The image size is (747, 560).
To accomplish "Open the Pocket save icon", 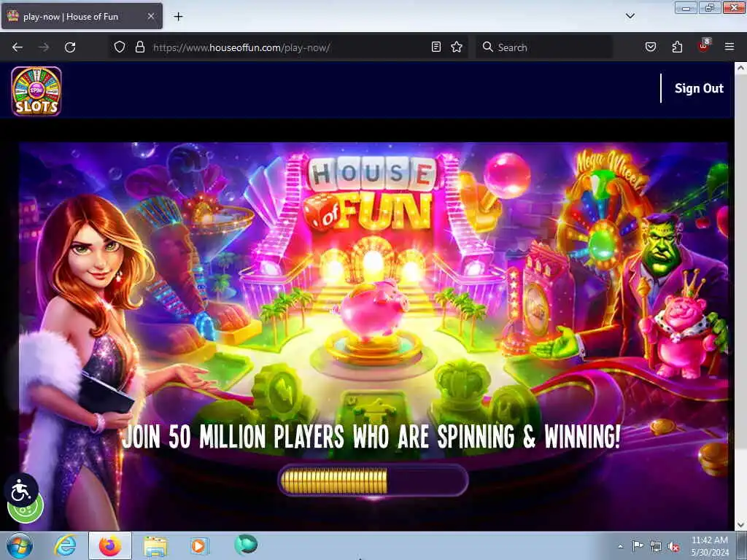I will [x=650, y=47].
